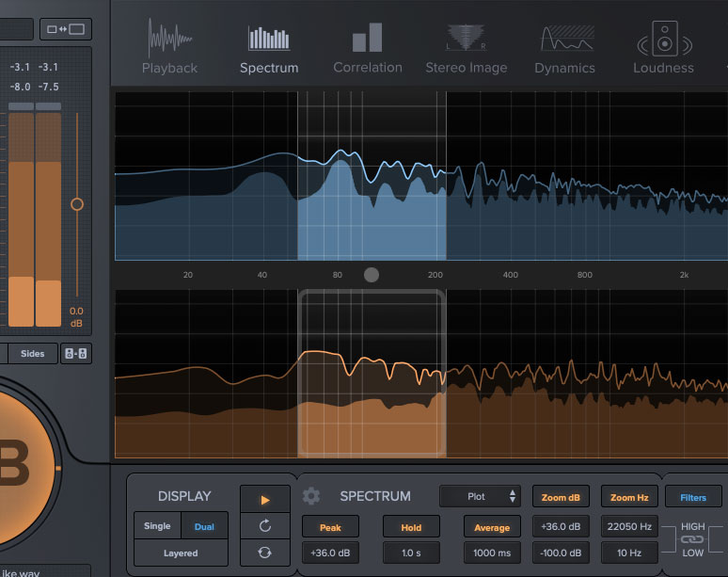Click the frequency band center handle
728x577 pixels.
coord(371,275)
